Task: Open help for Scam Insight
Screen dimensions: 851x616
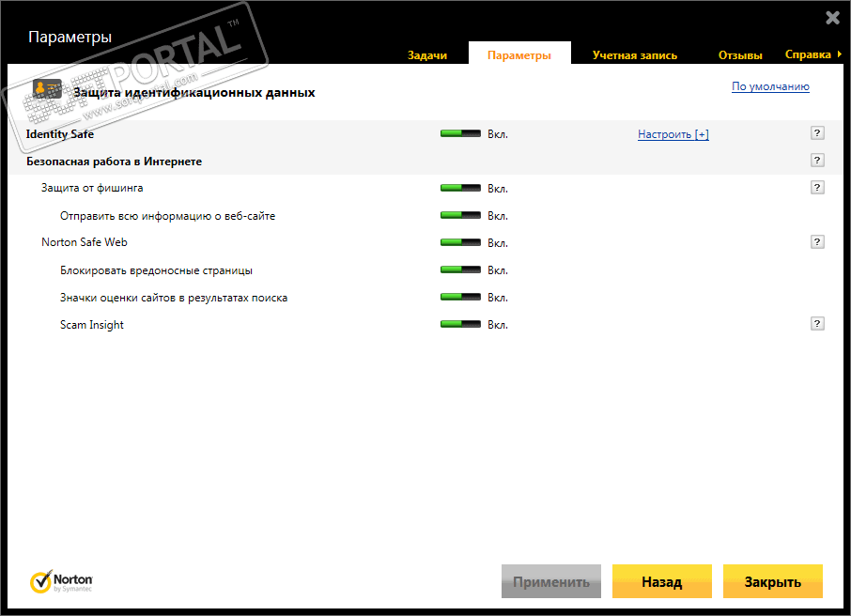Action: [x=817, y=323]
